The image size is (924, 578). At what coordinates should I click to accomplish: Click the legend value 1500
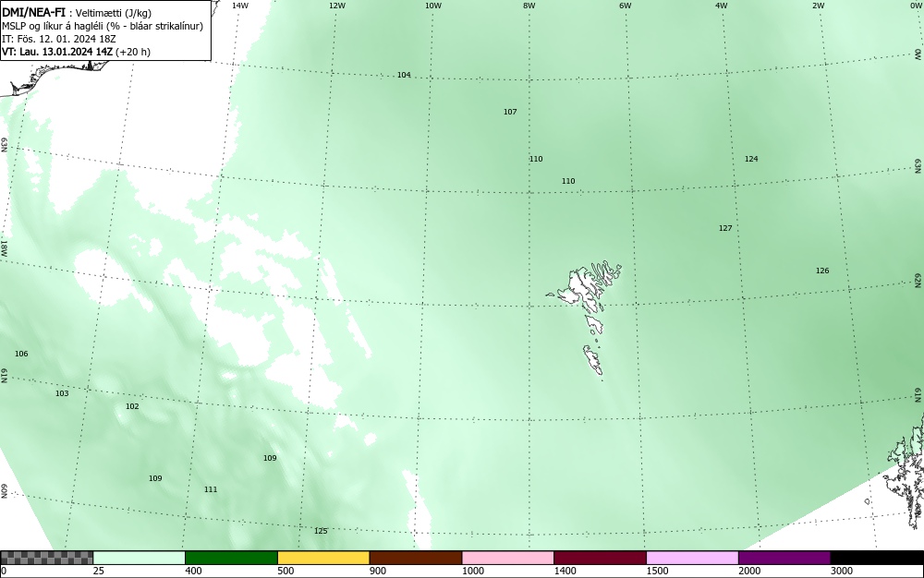657,571
